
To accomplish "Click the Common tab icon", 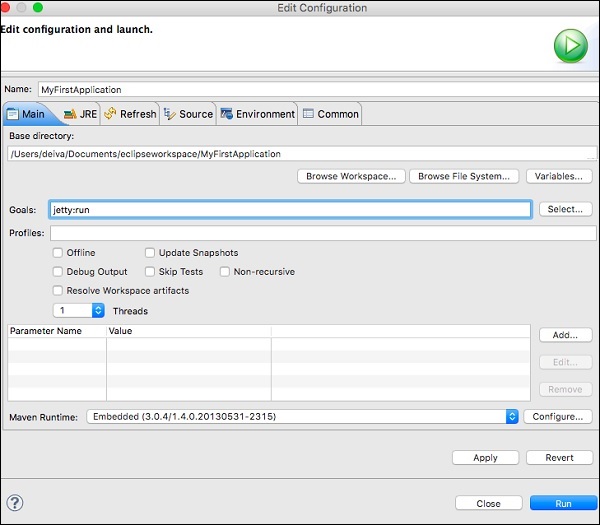I will (x=308, y=114).
